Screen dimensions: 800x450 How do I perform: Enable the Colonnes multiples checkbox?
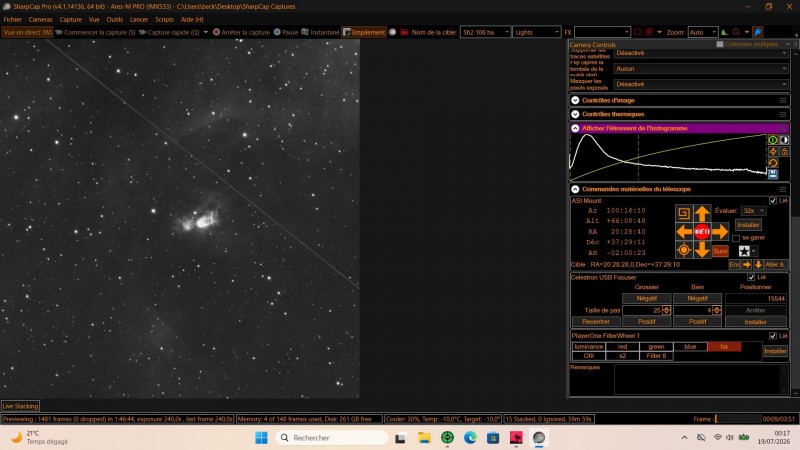(720, 44)
